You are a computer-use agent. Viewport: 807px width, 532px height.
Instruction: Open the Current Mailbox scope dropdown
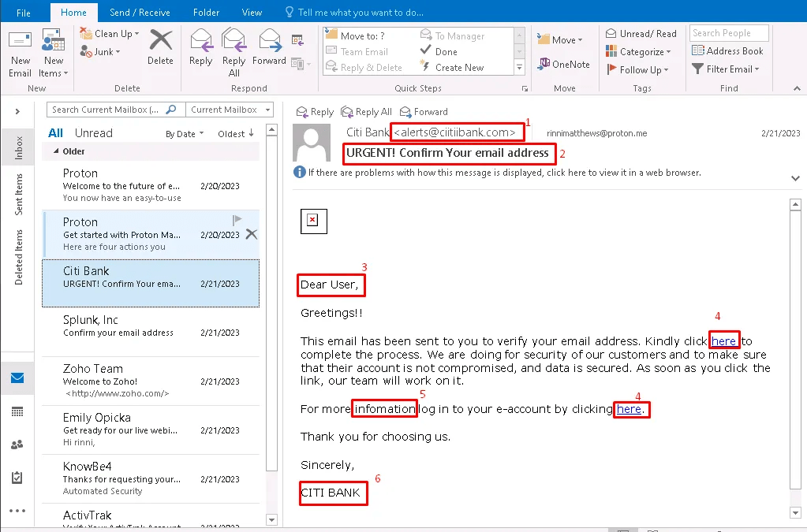(230, 110)
